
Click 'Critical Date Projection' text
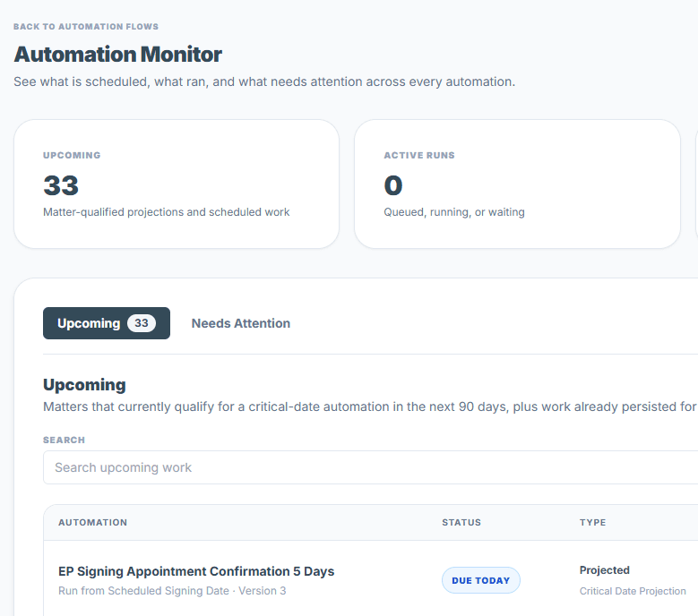tap(633, 591)
